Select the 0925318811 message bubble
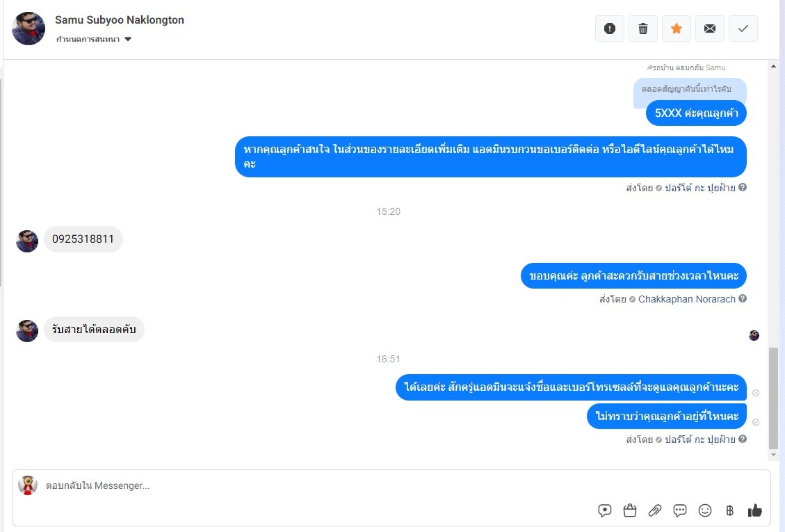The width and height of the screenshot is (785, 532). 83,239
